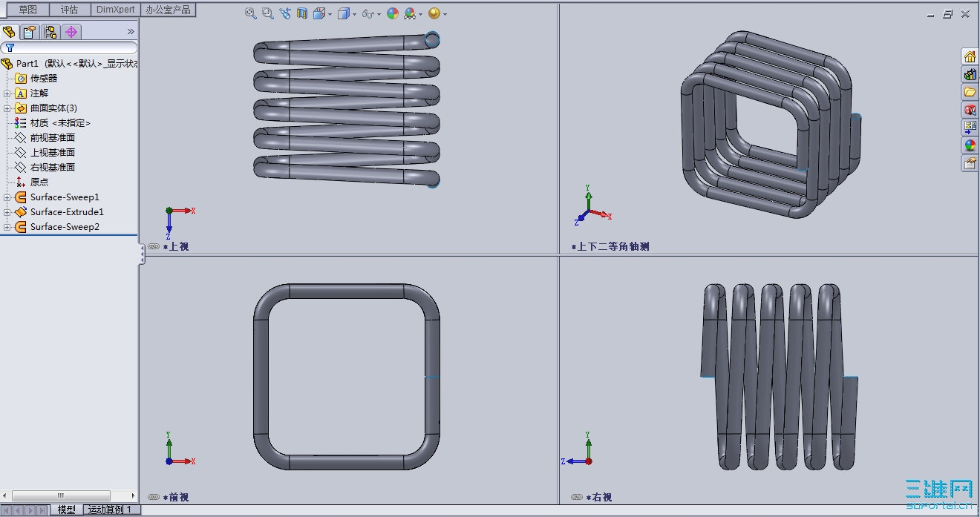This screenshot has width=980, height=517.
Task: Switch to the DimXpert tab
Action: [116, 10]
